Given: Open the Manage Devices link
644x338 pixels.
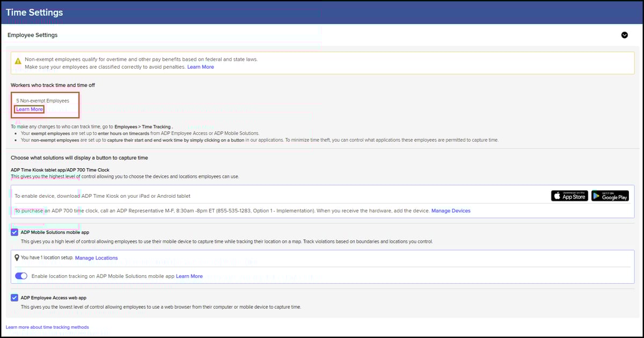Looking at the screenshot, I should click(451, 211).
